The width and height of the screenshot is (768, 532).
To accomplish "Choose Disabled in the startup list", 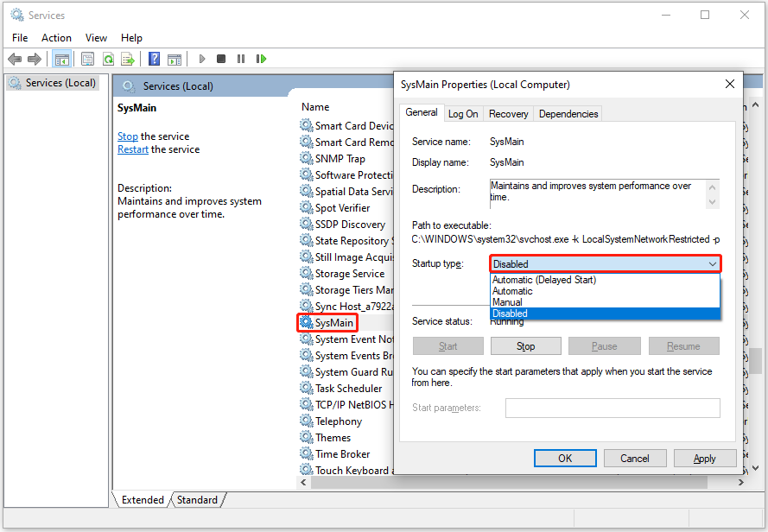I will [605, 313].
